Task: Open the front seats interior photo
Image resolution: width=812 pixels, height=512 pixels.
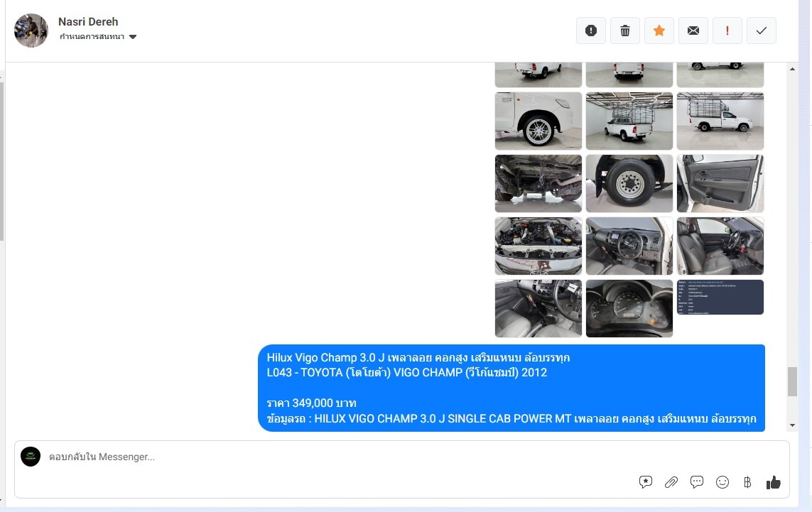Action: tap(720, 246)
